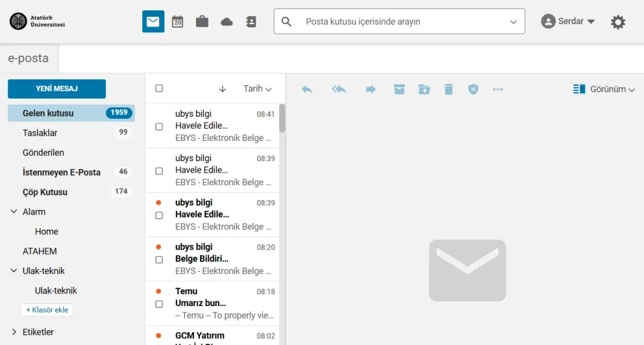Viewport: 644px width, 345px height.
Task: Open settings gear icon
Action: (618, 21)
